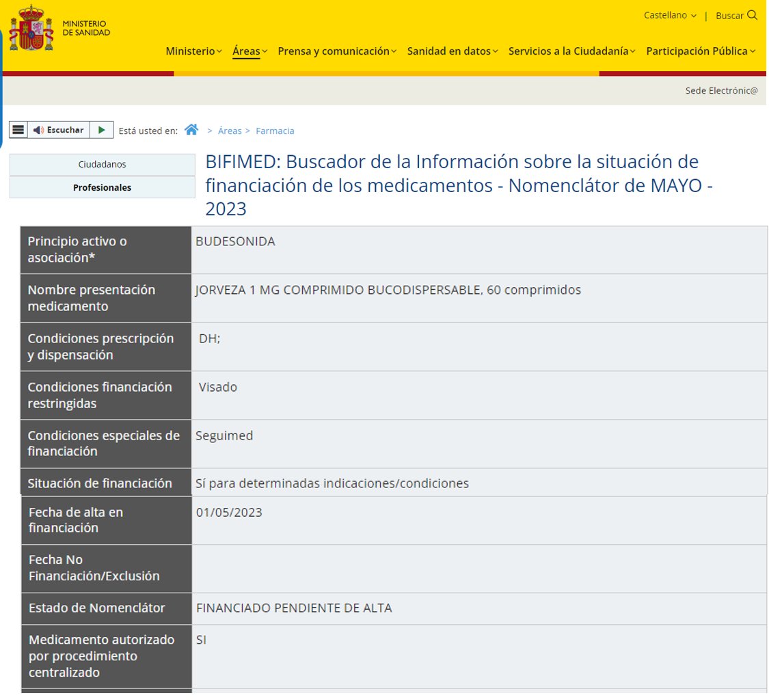Open the ReadSpeaker hamburger menu icon
769x700 pixels.
(18, 130)
